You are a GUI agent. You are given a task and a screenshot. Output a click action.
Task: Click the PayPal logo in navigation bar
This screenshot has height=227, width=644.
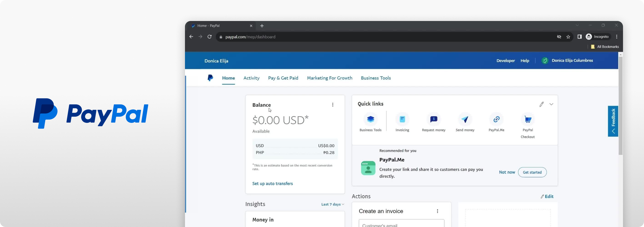pos(210,78)
